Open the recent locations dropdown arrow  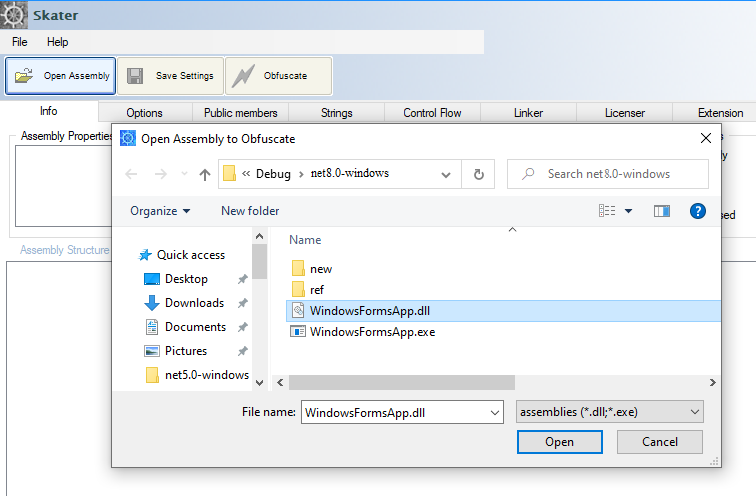pyautogui.click(x=184, y=174)
